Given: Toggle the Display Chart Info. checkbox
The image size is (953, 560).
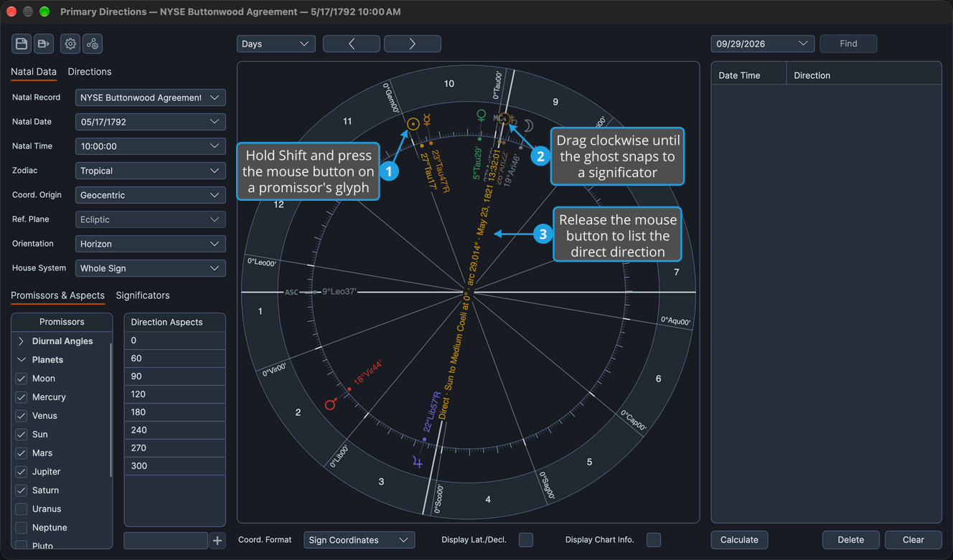Looking at the screenshot, I should click(654, 540).
